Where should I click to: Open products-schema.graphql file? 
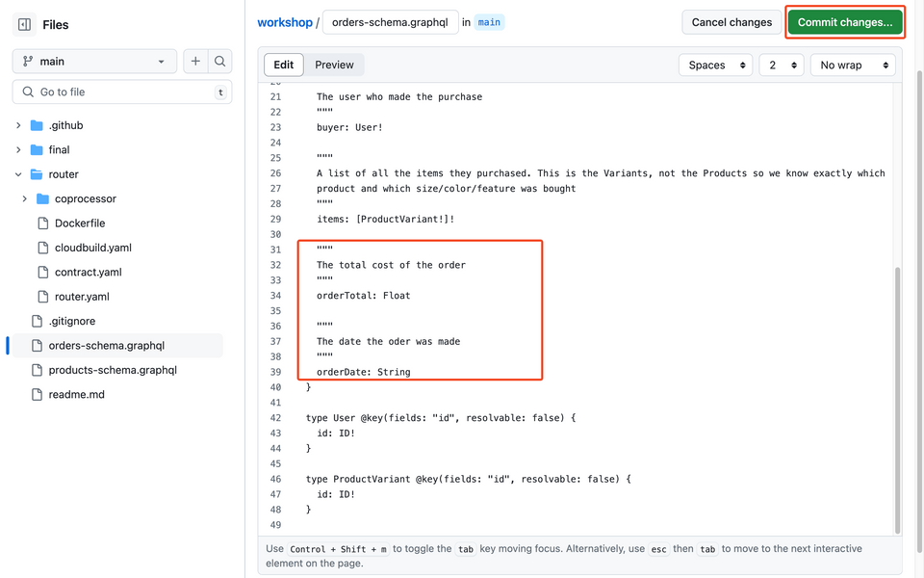tap(113, 370)
